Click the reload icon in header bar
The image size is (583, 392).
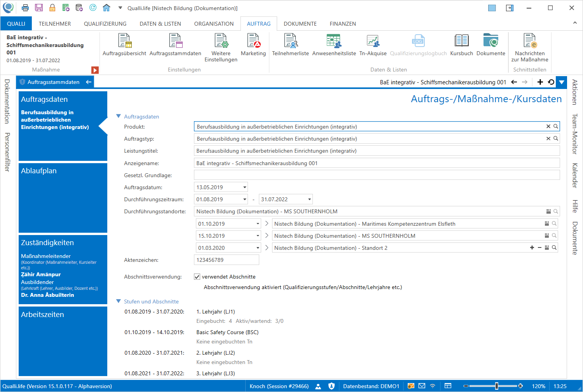551,82
